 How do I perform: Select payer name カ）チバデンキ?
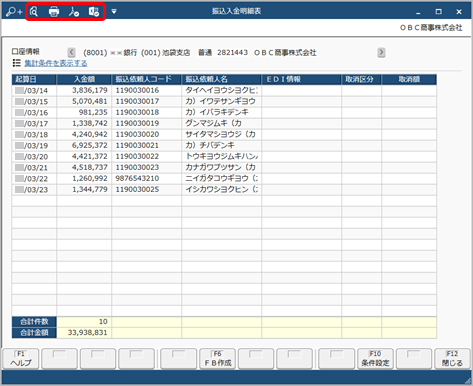tap(221, 145)
